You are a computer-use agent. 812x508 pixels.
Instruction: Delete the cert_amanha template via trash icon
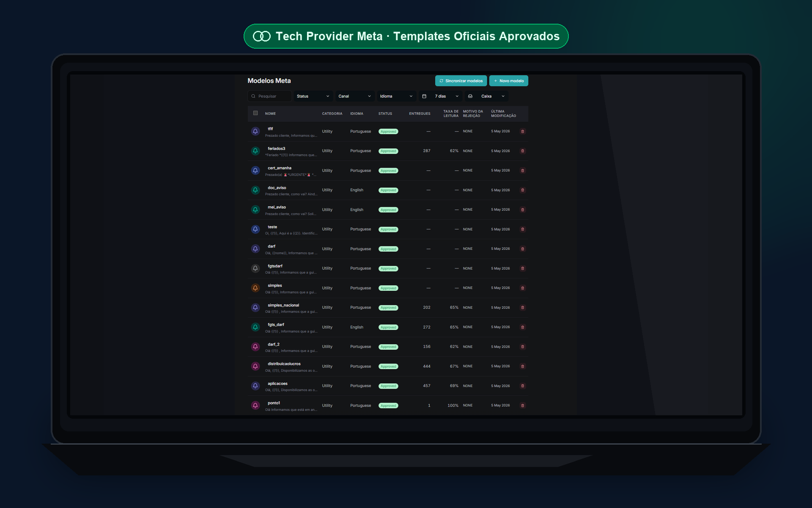coord(523,171)
